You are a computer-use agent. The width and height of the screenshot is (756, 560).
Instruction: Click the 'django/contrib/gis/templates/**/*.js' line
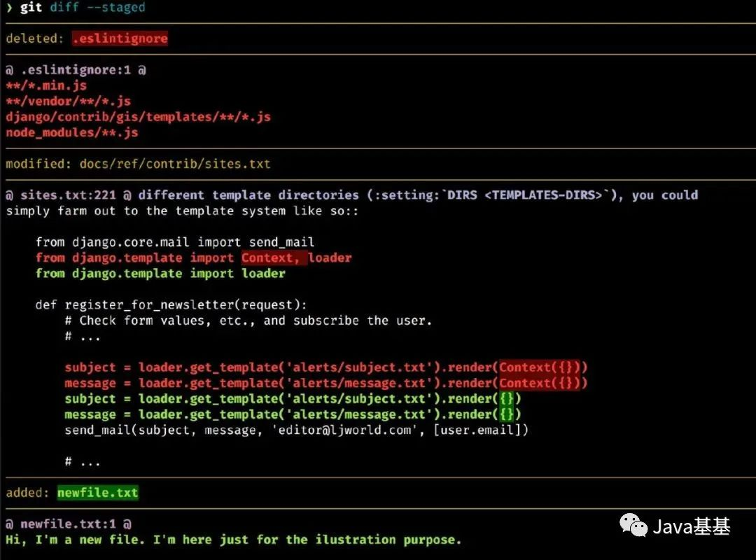(x=139, y=117)
